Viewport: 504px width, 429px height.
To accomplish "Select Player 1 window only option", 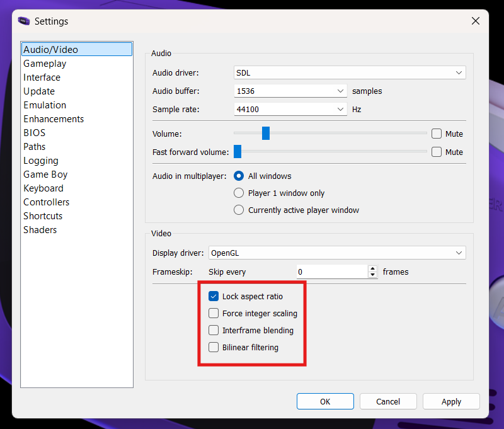I will point(239,193).
